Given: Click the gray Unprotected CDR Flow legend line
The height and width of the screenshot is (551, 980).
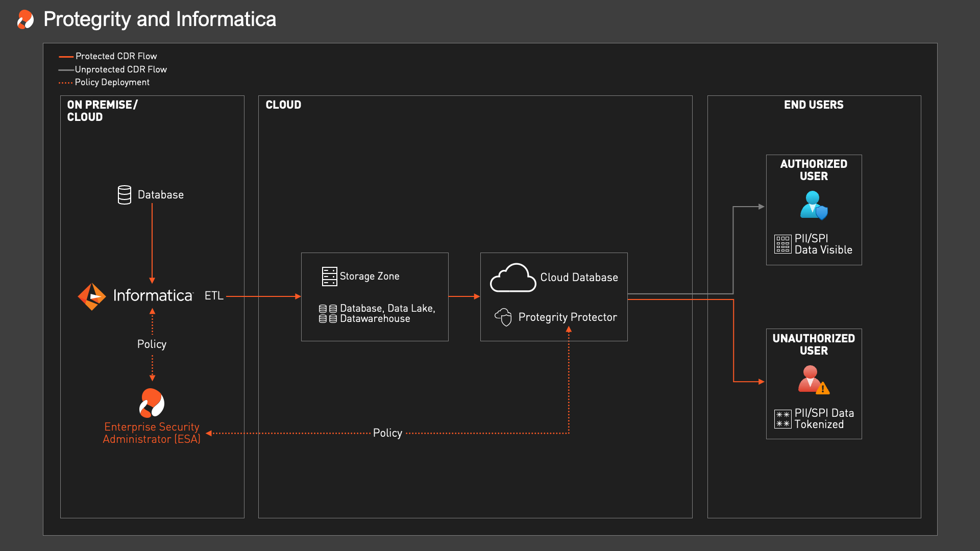Looking at the screenshot, I should tap(66, 70).
